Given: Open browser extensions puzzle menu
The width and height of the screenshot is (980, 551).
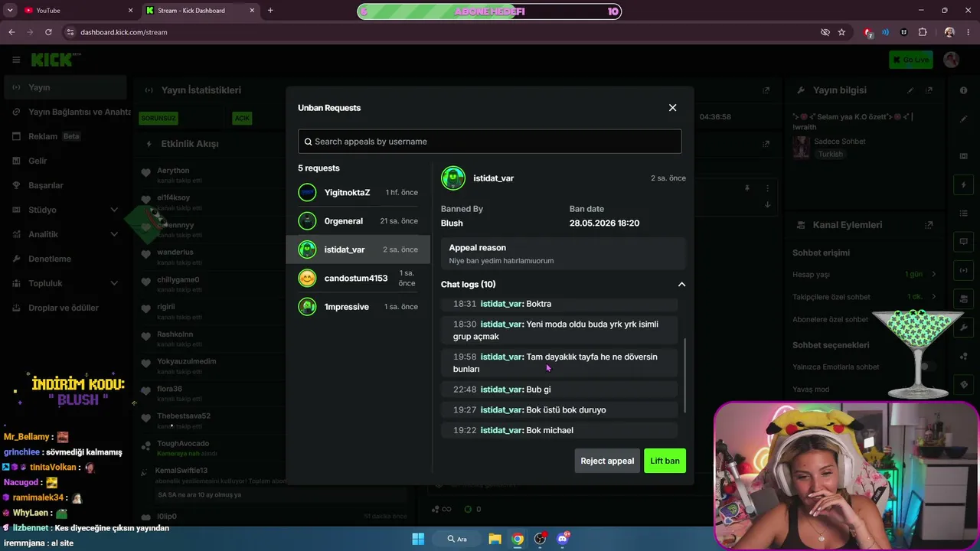Looking at the screenshot, I should point(923,32).
